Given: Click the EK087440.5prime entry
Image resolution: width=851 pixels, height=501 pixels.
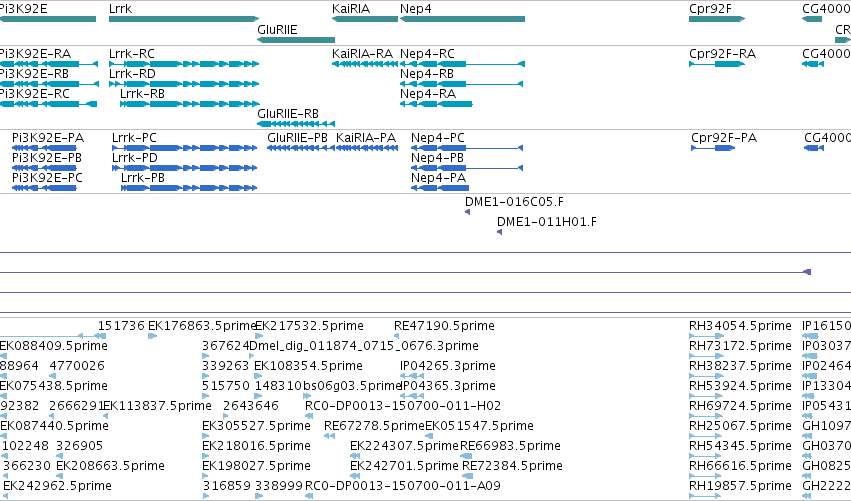Looking at the screenshot, I should (x=54, y=426).
